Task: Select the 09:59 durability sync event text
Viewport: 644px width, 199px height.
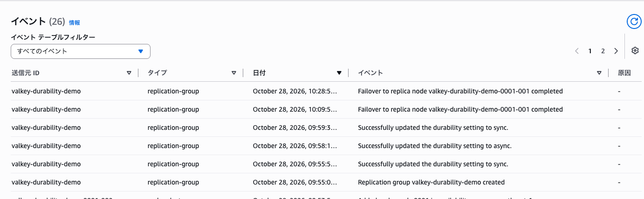Action: click(433, 128)
